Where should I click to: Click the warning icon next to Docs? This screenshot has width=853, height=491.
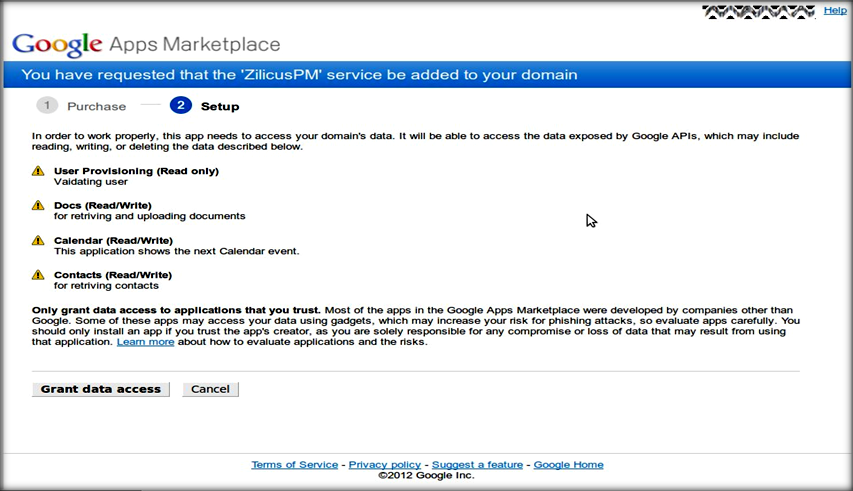tap(38, 205)
